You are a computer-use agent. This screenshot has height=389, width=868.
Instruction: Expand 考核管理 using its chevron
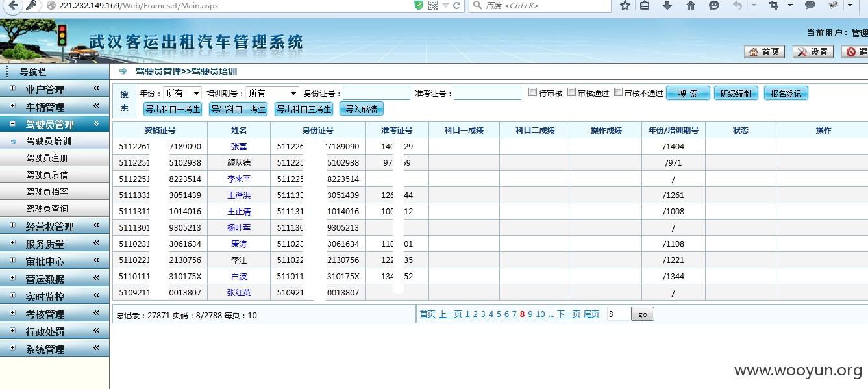click(x=96, y=313)
